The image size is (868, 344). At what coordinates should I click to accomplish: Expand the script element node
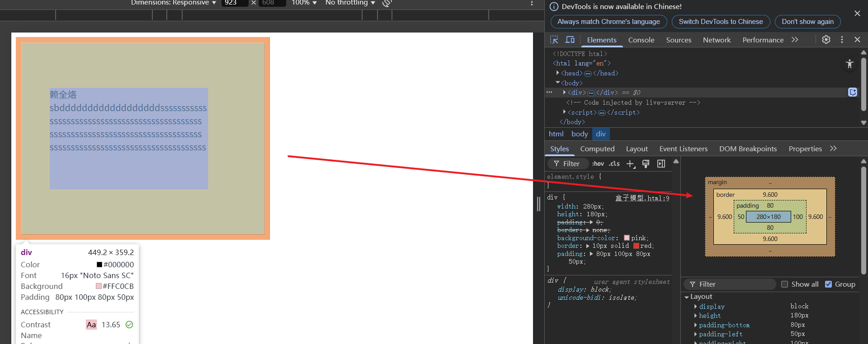pyautogui.click(x=565, y=112)
